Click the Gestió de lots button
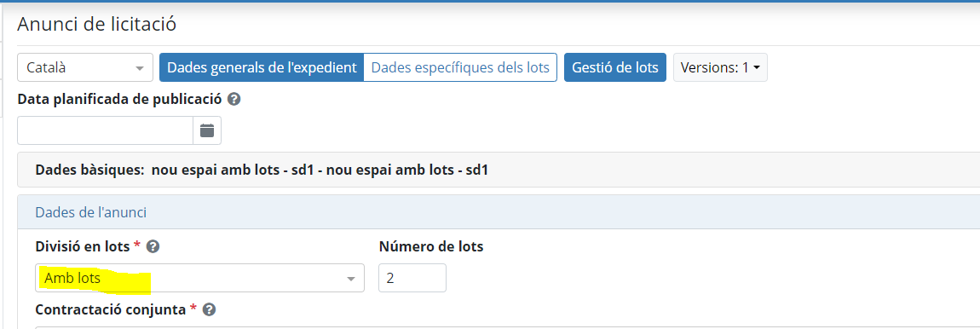980x329 pixels. click(615, 67)
